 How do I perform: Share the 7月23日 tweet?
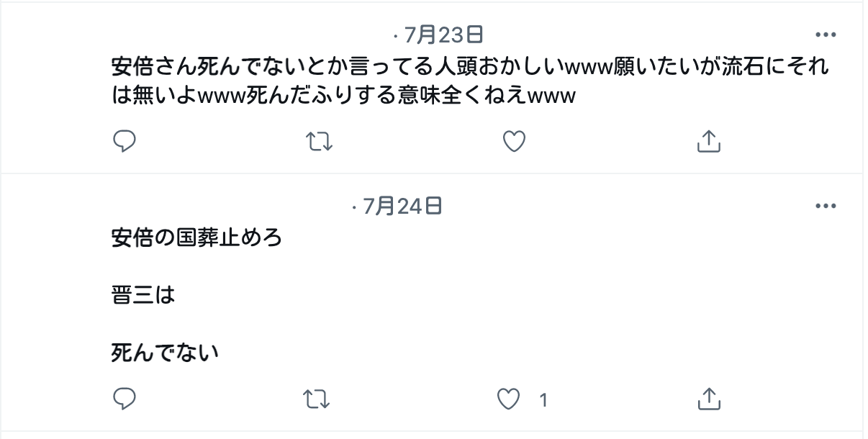709,141
